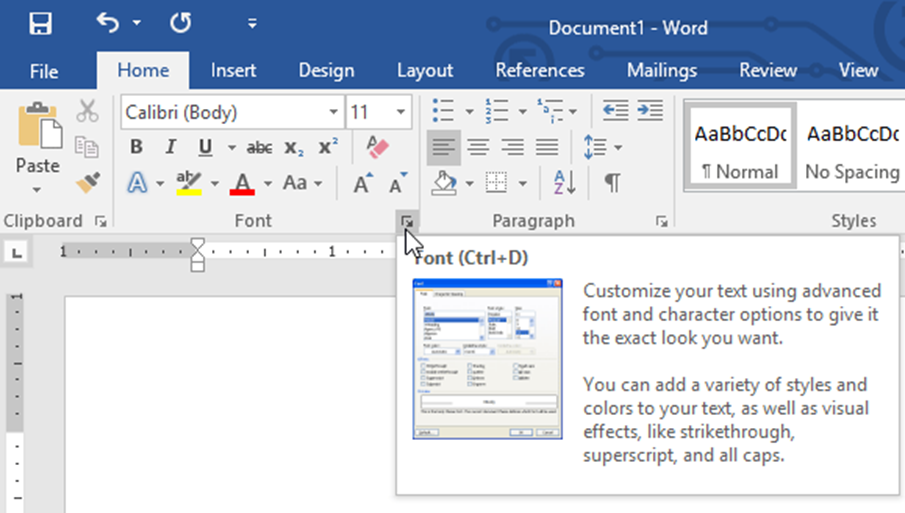The width and height of the screenshot is (905, 513).
Task: Switch to the Insert tab
Action: (233, 70)
